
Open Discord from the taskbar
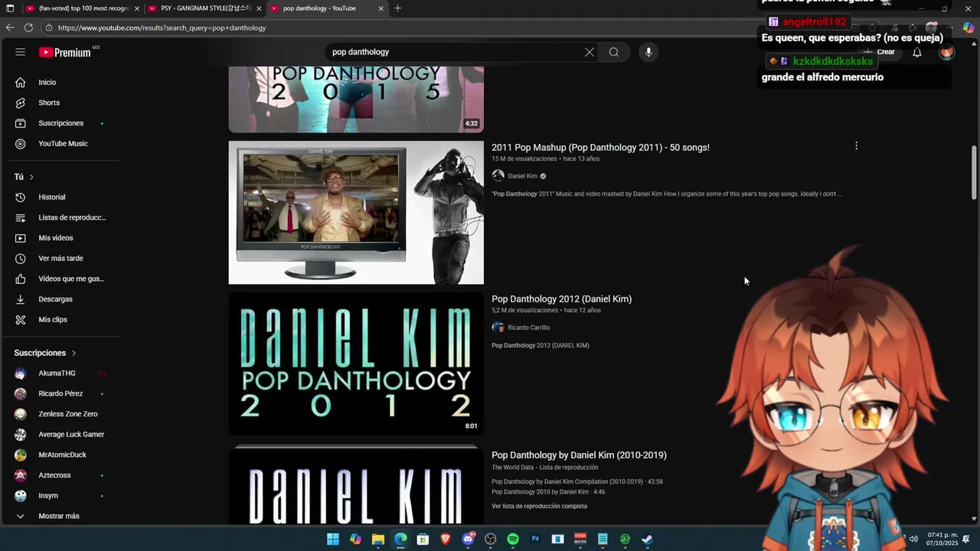coord(468,539)
